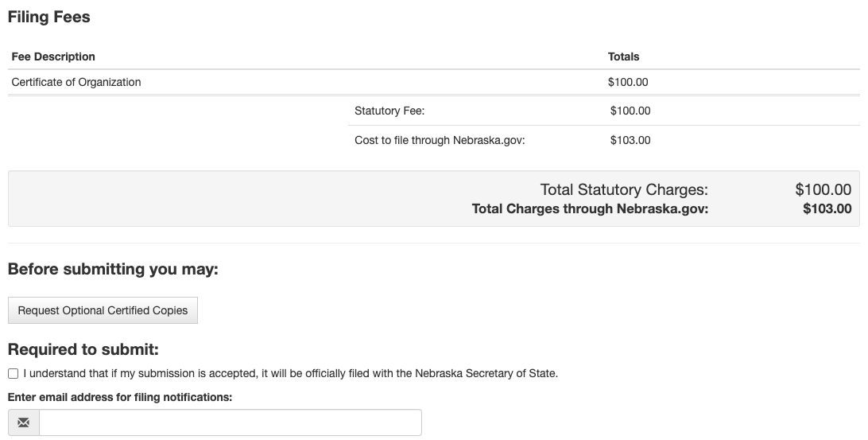Check the Nebraska Secretary of State acknowledgment box
The height and width of the screenshot is (440, 868).
[x=14, y=373]
